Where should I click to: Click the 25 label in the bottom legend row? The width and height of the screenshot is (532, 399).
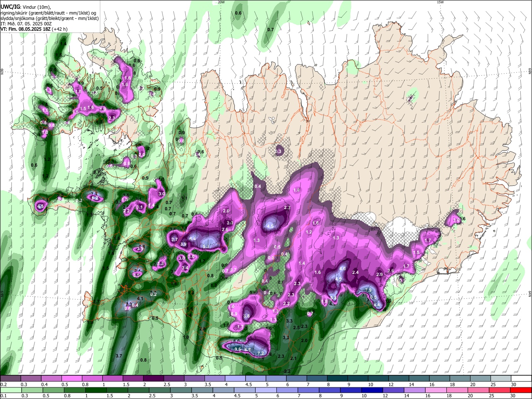492,395
